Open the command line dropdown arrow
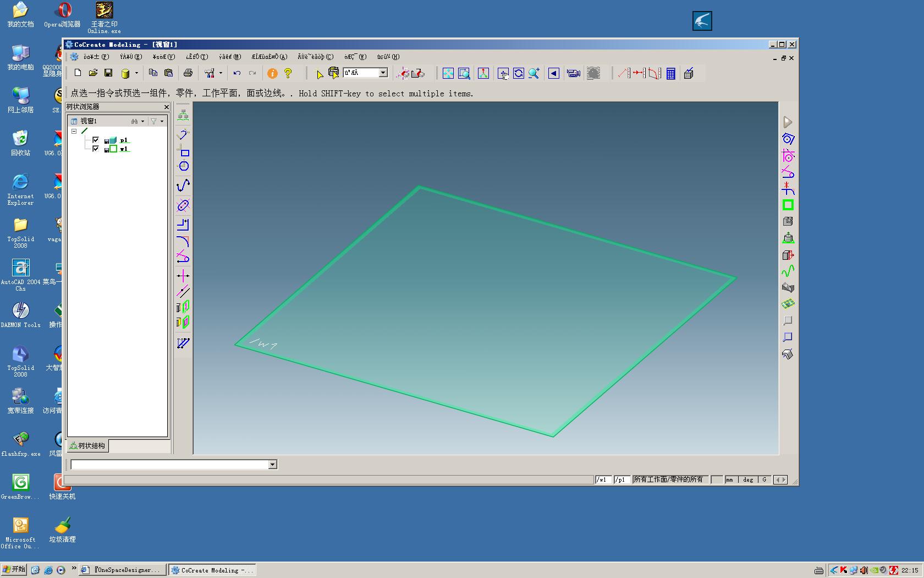Viewport: 924px width, 578px height. point(272,465)
